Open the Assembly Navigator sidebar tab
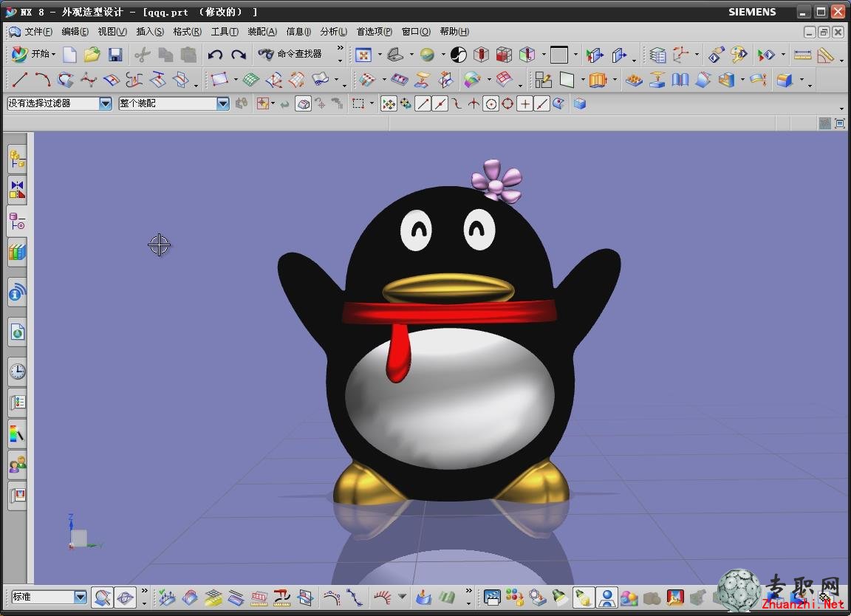Viewport: 851px width, 616px height. (x=18, y=159)
